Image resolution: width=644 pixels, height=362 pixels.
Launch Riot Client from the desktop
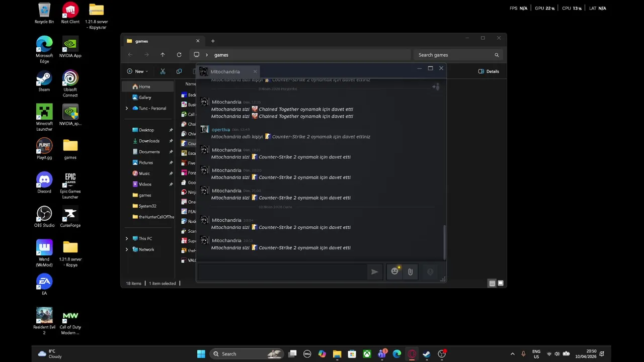[x=70, y=14]
